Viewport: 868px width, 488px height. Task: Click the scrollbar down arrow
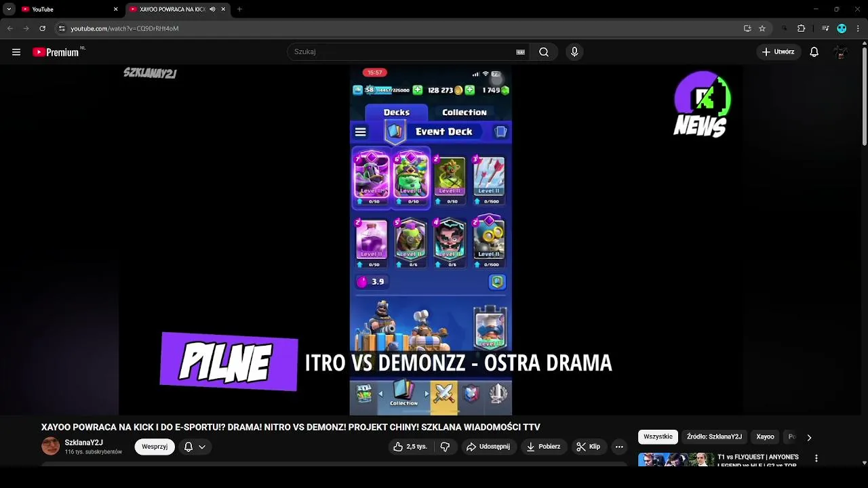click(x=864, y=463)
